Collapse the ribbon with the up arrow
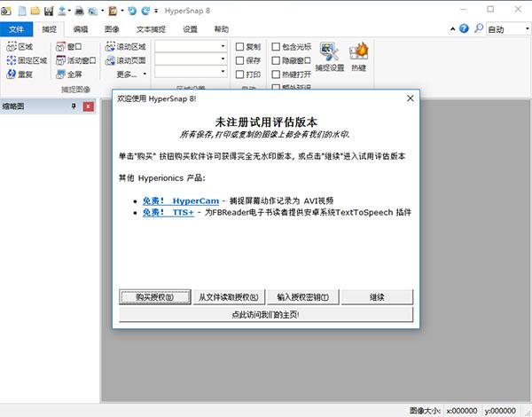This screenshot has height=417, width=532. tap(452, 29)
